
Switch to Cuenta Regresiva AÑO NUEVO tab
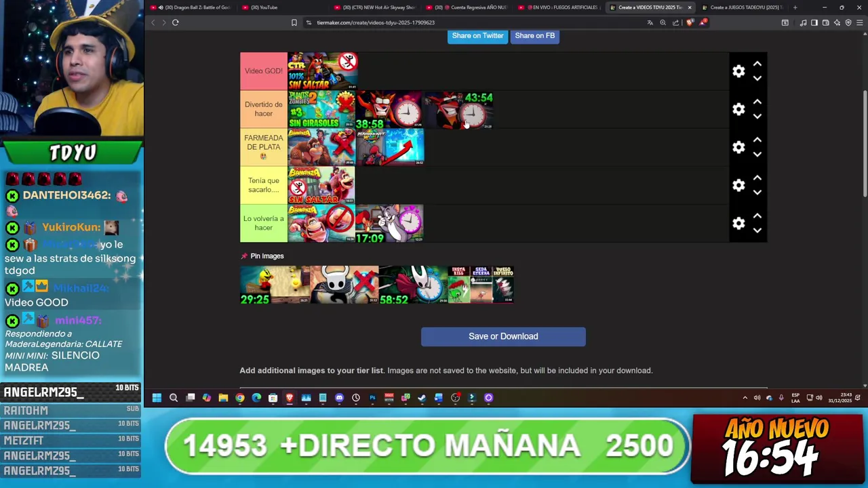pyautogui.click(x=467, y=7)
